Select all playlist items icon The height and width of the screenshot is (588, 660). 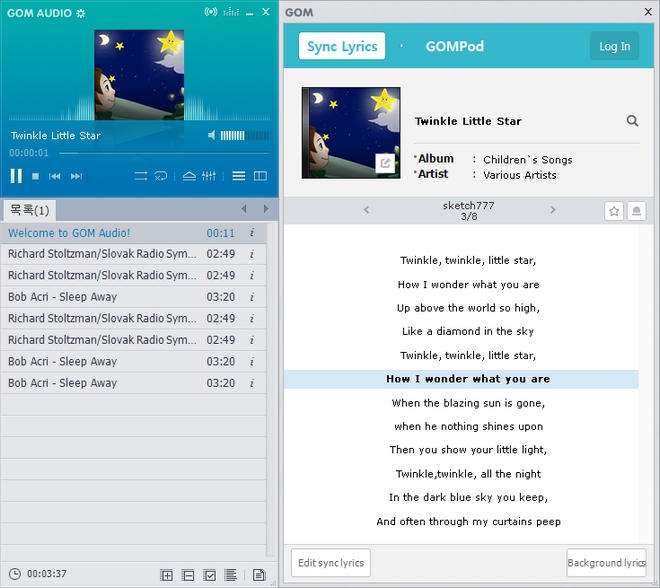pyautogui.click(x=209, y=575)
